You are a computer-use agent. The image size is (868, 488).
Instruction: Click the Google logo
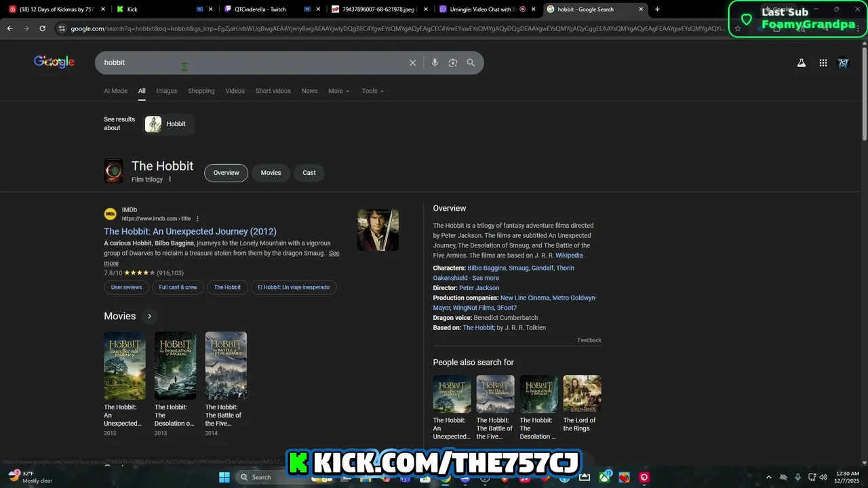point(54,62)
